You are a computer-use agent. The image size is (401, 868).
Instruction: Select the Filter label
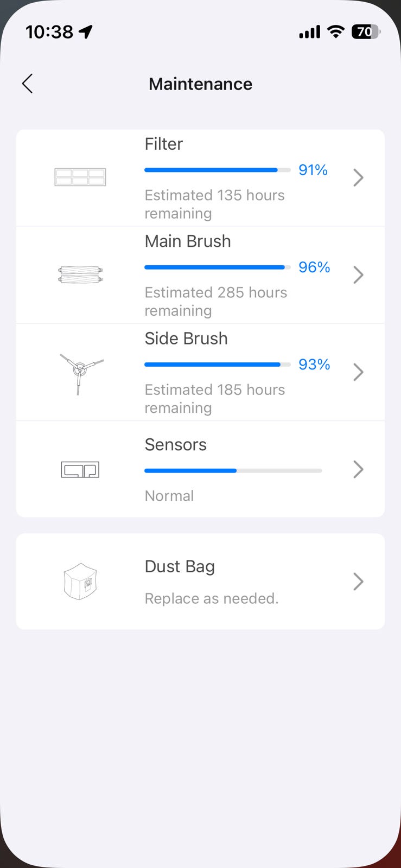pyautogui.click(x=164, y=144)
